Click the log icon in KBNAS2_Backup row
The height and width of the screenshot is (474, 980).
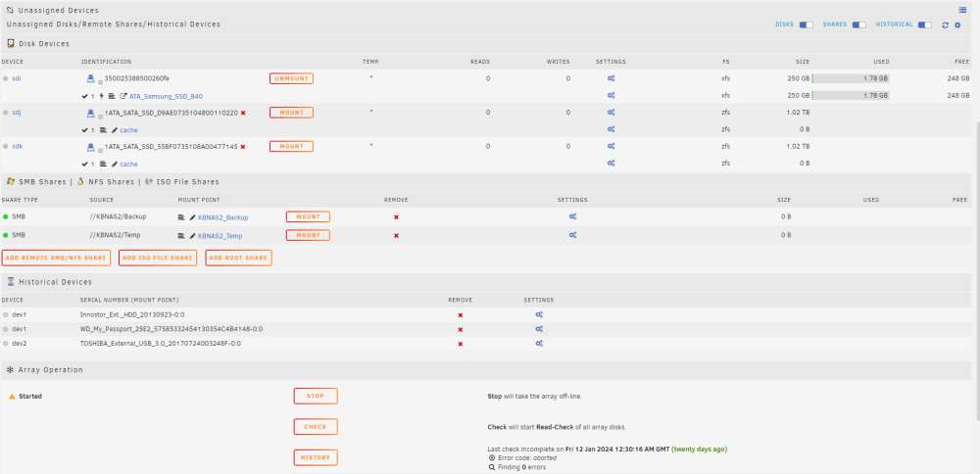(x=181, y=217)
